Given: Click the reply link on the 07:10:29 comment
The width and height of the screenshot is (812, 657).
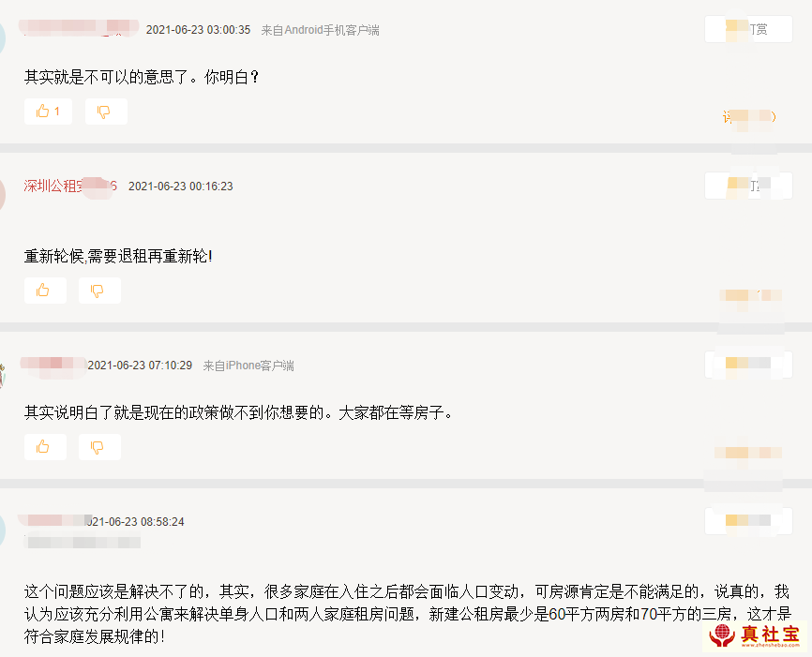Looking at the screenshot, I should (x=748, y=453).
